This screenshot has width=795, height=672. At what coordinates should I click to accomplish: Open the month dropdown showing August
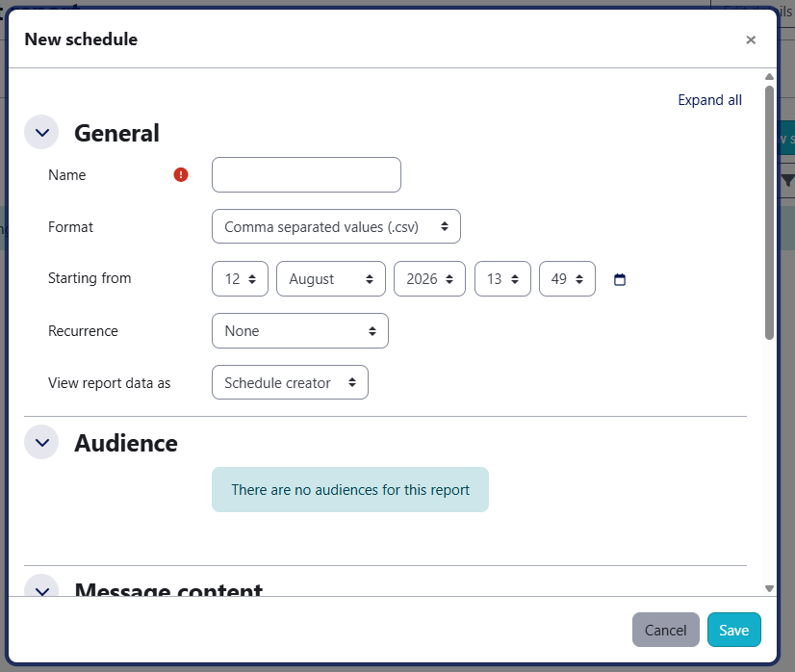click(330, 279)
